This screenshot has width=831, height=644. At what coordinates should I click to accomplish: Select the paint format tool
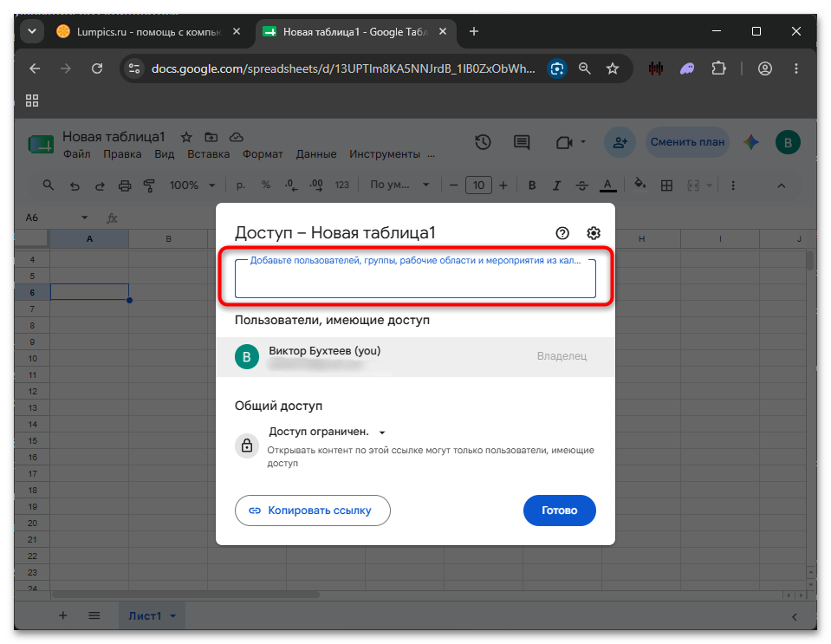pyautogui.click(x=149, y=186)
